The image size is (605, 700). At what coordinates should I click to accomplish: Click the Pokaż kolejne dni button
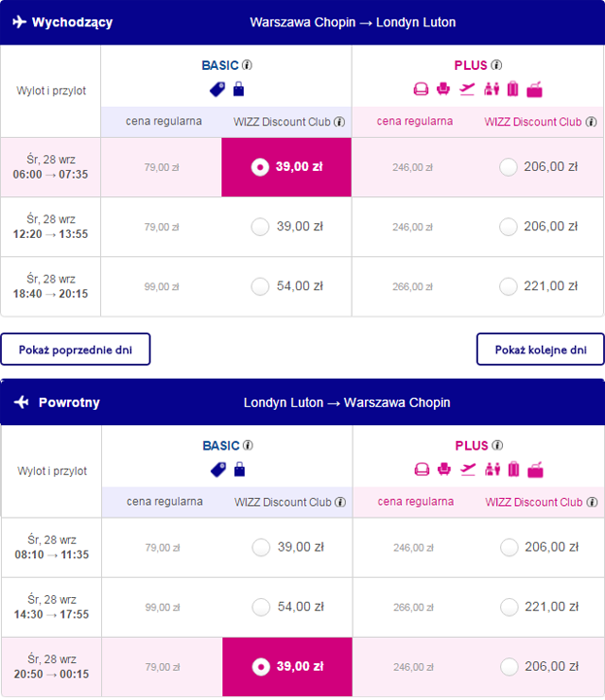click(x=540, y=350)
